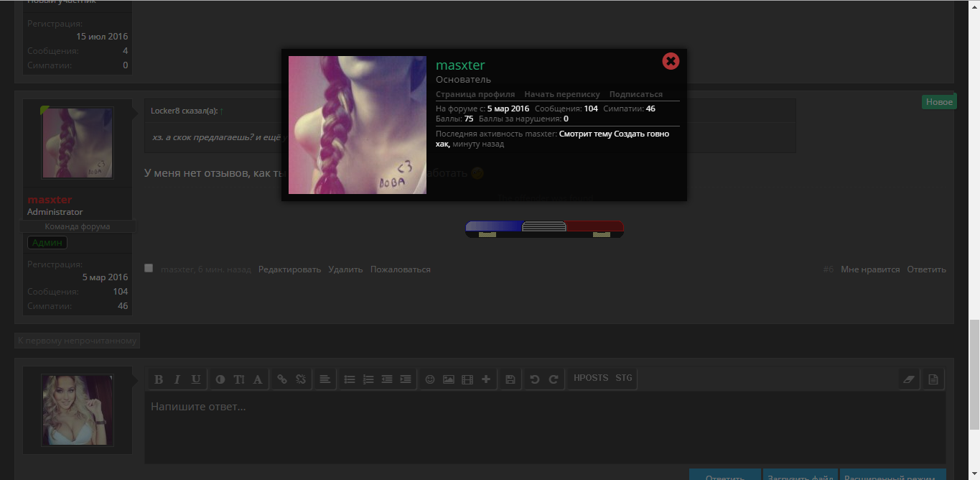Click the page scrollbar up arrow
This screenshot has height=480, width=980.
(x=974, y=6)
